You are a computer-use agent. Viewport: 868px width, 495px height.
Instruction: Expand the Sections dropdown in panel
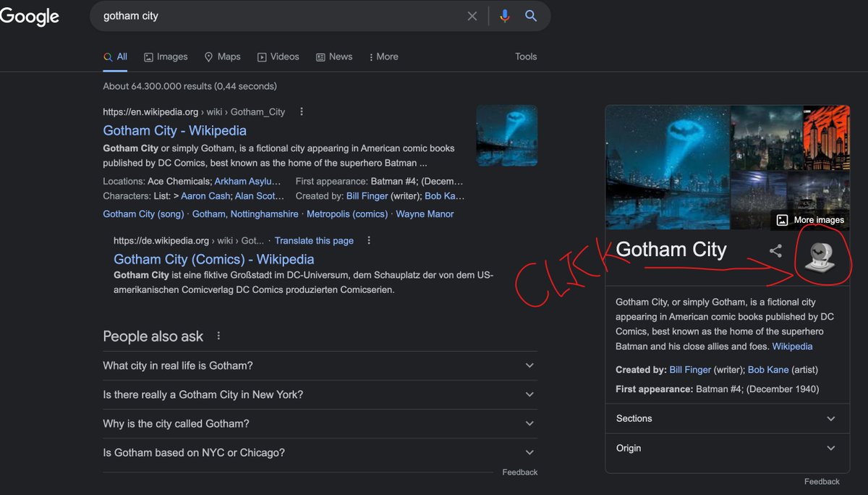pyautogui.click(x=727, y=418)
